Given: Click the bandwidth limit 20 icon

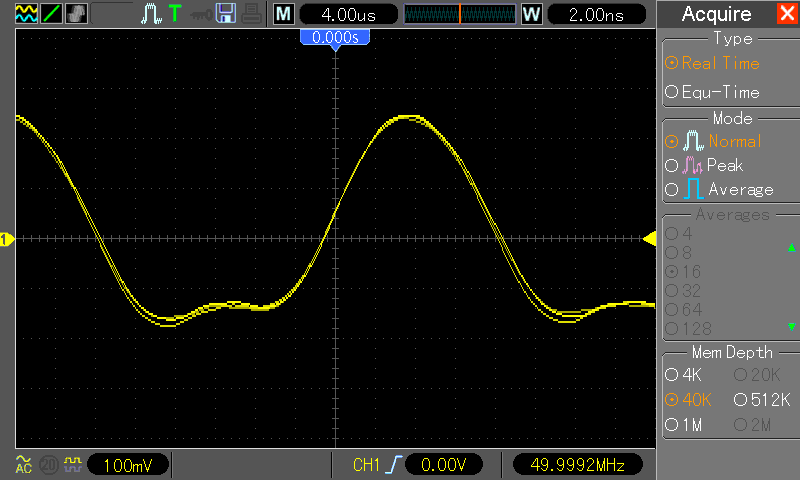Looking at the screenshot, I should click(x=49, y=465).
